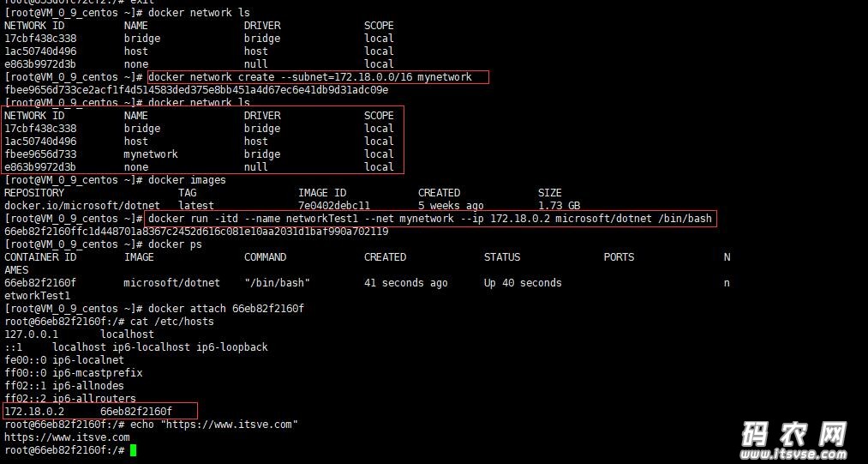This screenshot has width=868, height=464.
Task: Click the '41 seconds ago' value
Action: (406, 283)
